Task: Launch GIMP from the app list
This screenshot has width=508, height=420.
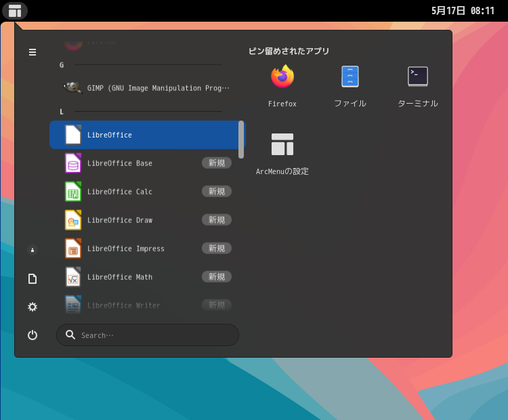Action: coord(148,88)
